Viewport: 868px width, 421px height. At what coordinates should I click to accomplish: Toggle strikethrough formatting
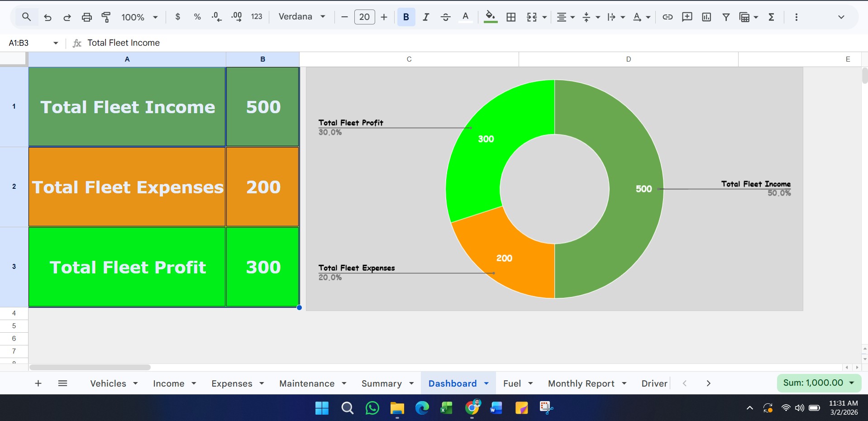coord(445,17)
